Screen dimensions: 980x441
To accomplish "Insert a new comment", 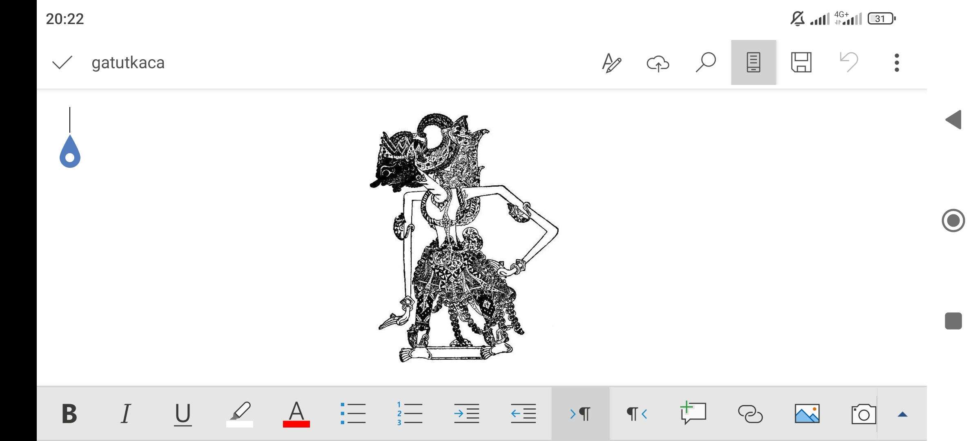I will (x=693, y=413).
